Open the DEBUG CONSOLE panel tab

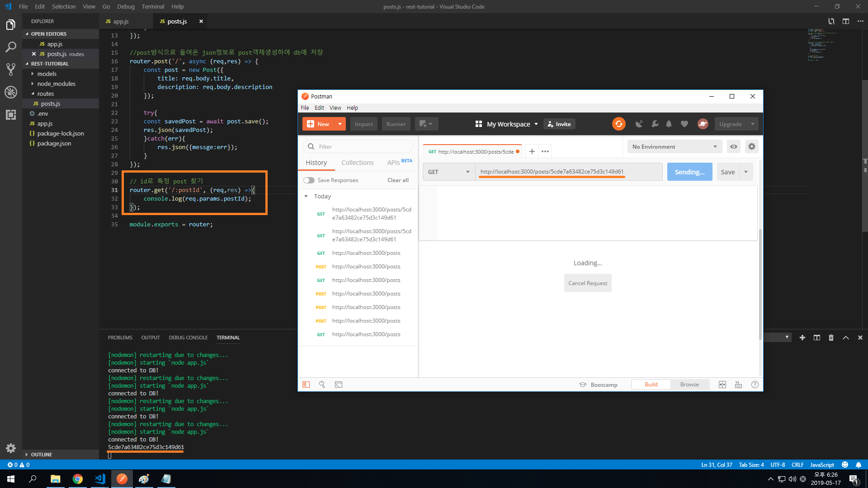[x=188, y=338]
